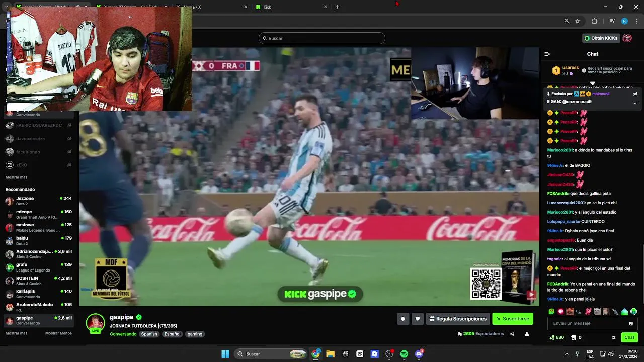Select gaspipe channel in sidebar
644x362 pixels.
click(39, 320)
